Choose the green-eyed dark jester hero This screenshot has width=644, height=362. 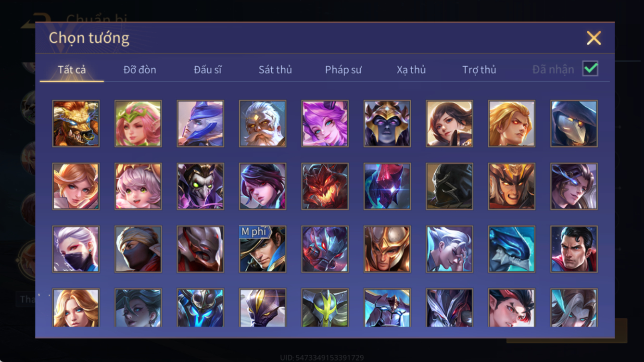(x=200, y=187)
